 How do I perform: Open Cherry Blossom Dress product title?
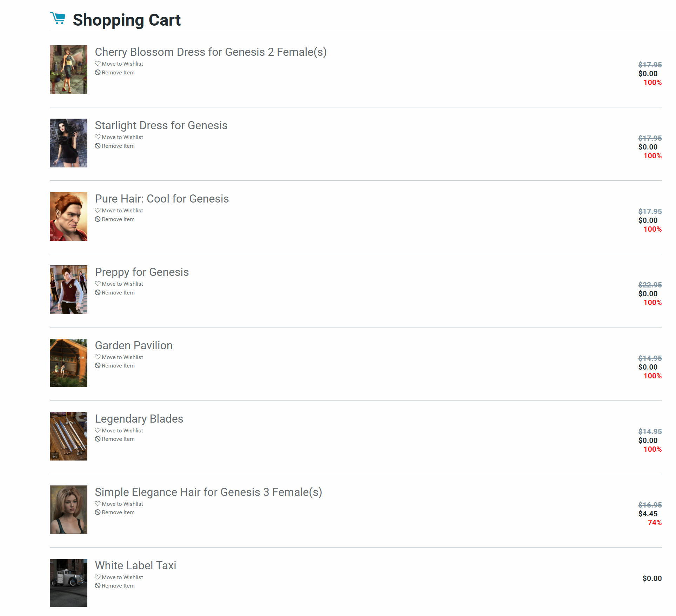(x=210, y=52)
